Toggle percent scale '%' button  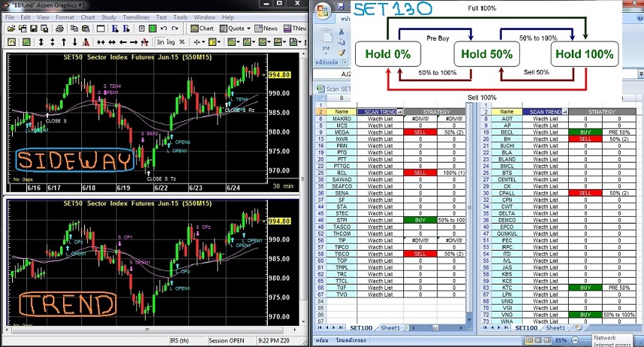(x=182, y=42)
